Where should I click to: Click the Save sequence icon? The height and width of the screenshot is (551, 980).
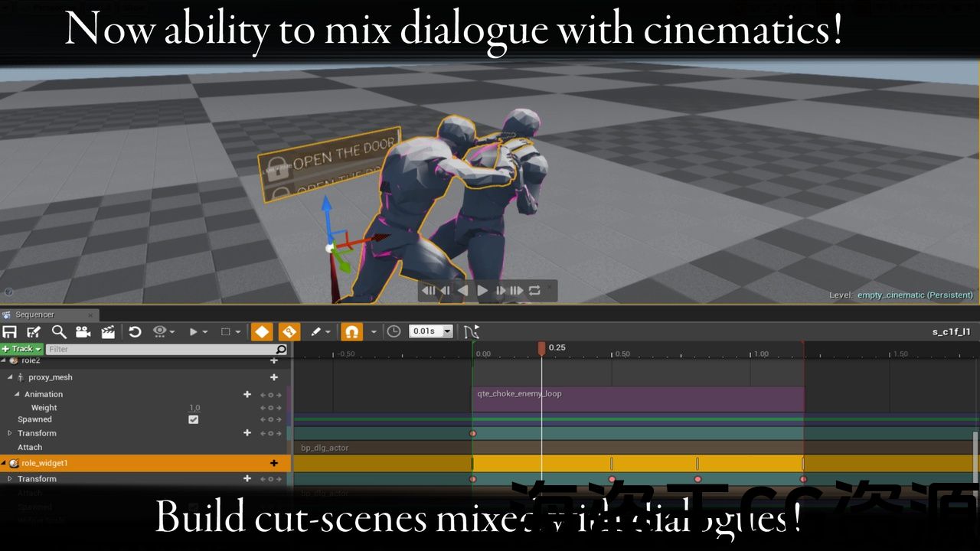coord(10,331)
